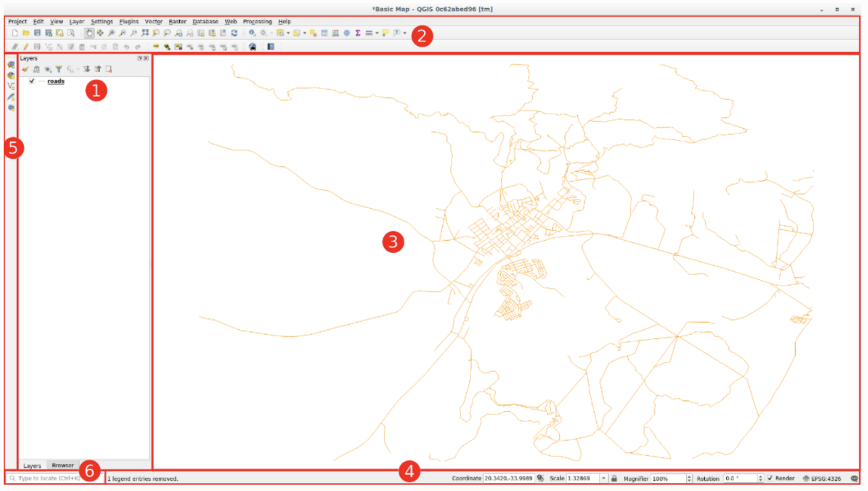This screenshot has height=491, width=868.
Task: Click Add Group icon in Layers panel
Action: click(37, 69)
